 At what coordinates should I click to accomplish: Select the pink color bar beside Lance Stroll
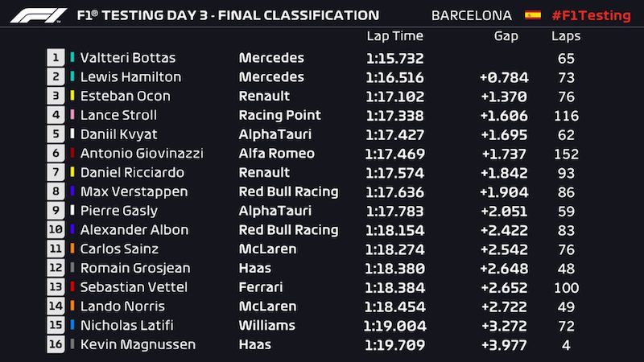pyautogui.click(x=72, y=114)
